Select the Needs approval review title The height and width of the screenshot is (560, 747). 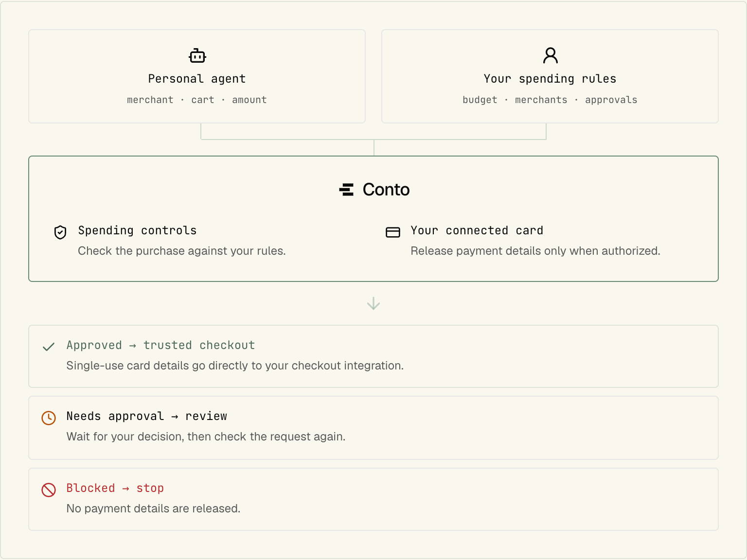pyautogui.click(x=146, y=416)
